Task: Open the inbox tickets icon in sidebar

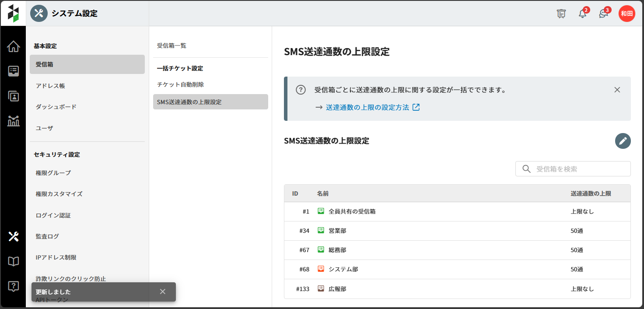Action: coord(13,71)
